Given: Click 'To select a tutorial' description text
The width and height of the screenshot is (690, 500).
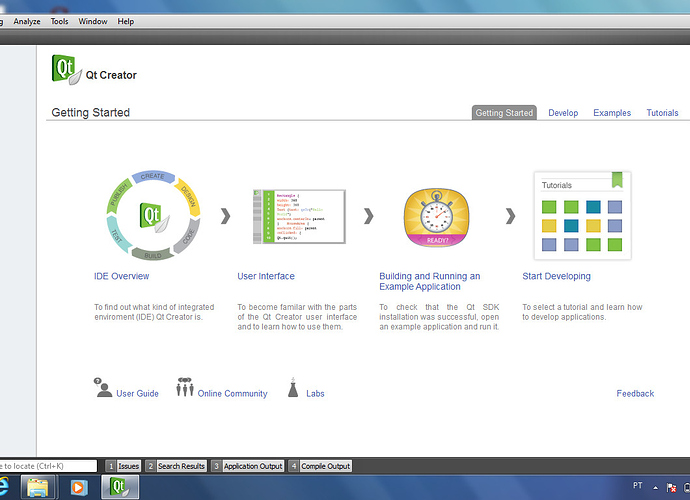Looking at the screenshot, I should click(582, 312).
